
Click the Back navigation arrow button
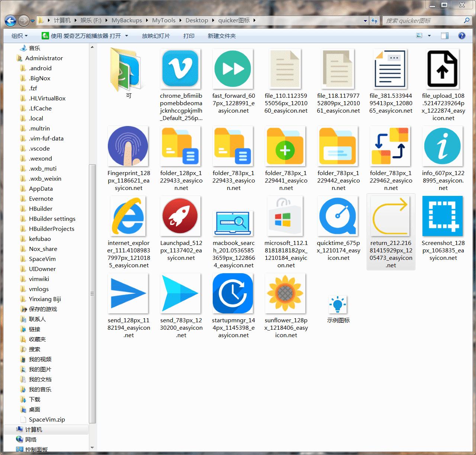[10, 21]
